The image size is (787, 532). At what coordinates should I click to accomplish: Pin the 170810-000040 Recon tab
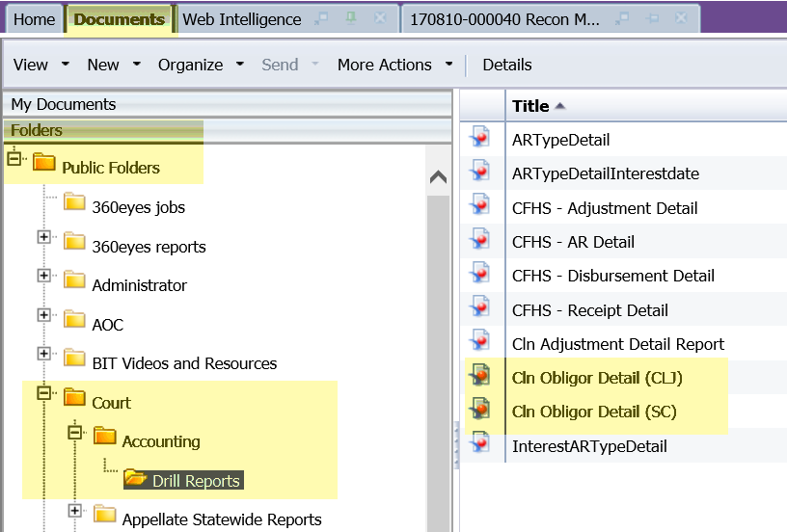click(653, 18)
